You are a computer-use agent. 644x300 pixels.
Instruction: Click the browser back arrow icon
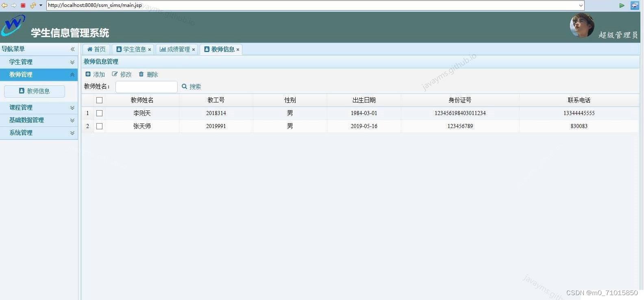[4, 5]
